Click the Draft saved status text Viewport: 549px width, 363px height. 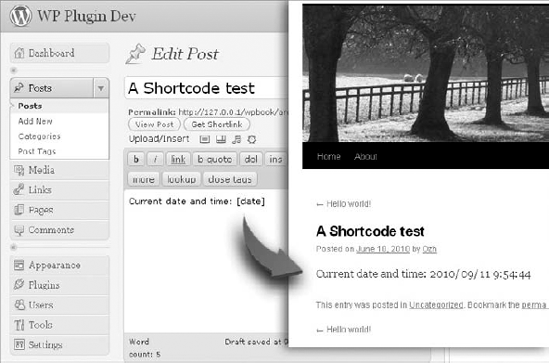(256, 342)
